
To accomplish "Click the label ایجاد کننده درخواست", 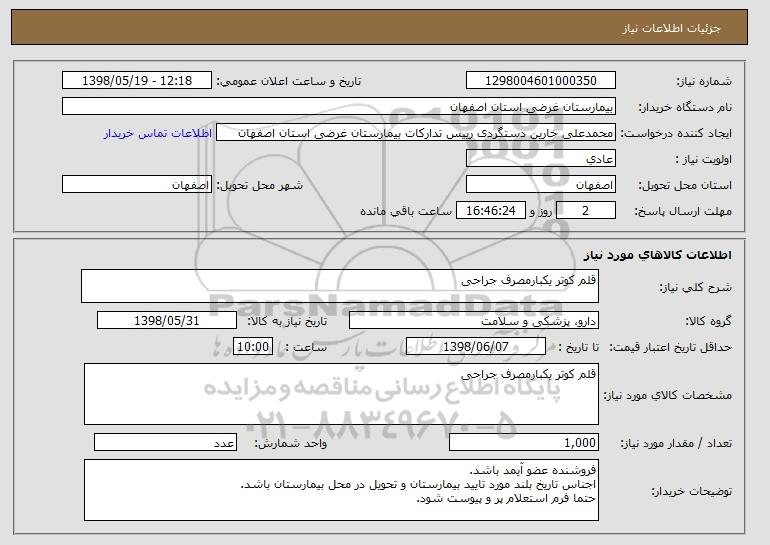I will 677,134.
